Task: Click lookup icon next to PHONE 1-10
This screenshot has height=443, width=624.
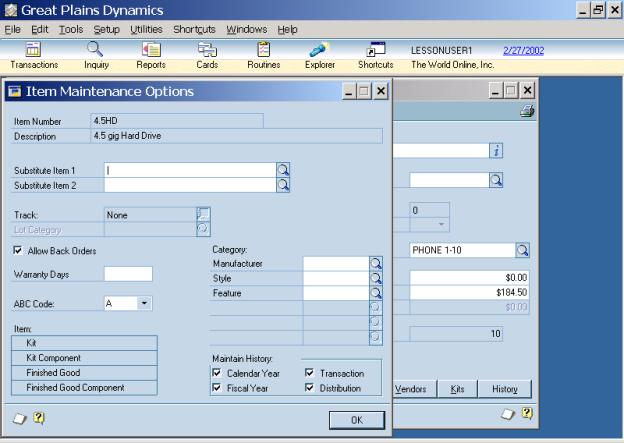Action: coord(523,250)
